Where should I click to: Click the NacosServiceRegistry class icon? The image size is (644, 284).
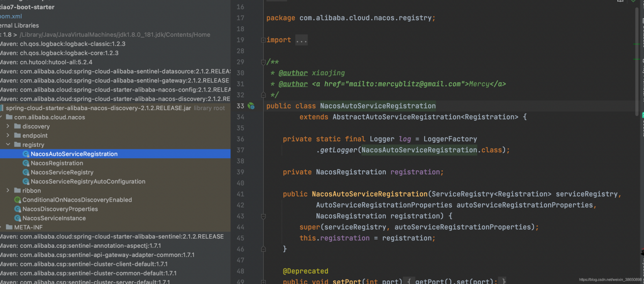click(26, 172)
